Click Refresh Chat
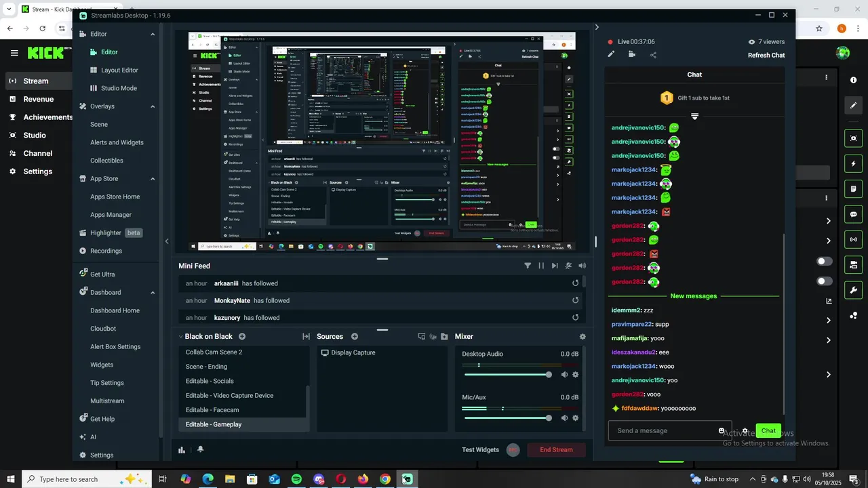 (x=766, y=56)
